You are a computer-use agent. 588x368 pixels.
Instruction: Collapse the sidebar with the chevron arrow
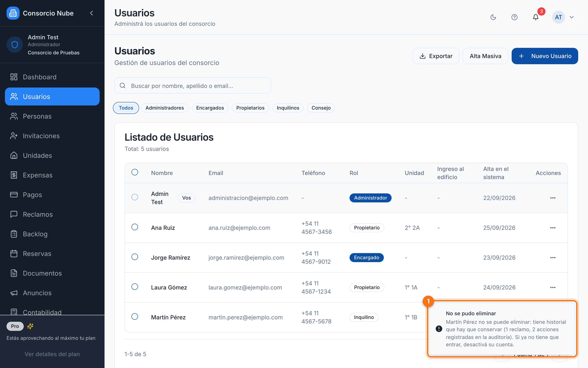[x=92, y=13]
